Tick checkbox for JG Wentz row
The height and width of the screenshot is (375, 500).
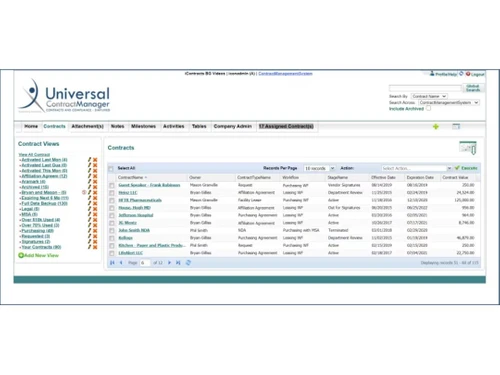pyautogui.click(x=112, y=223)
